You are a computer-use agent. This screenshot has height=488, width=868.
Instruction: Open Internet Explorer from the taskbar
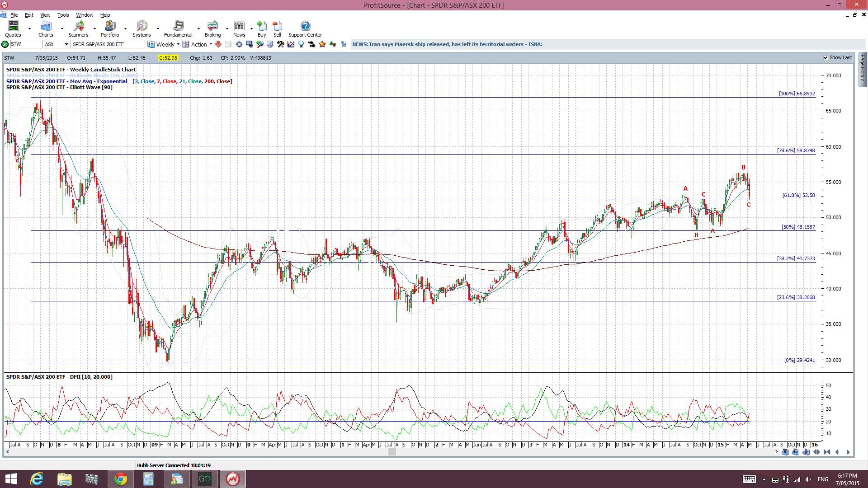coord(36,479)
